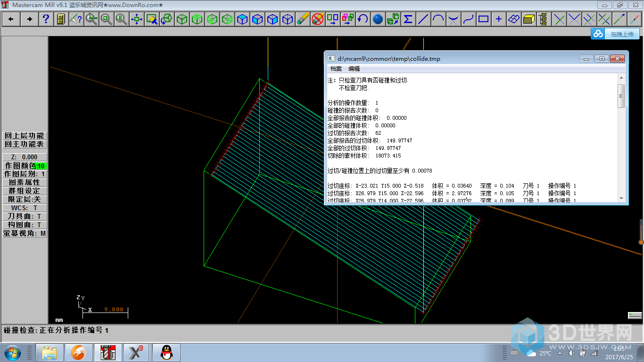The width and height of the screenshot is (644, 362).
Task: Click the Unzoom by 0.8 magnifier icon
Action: coord(121,19)
